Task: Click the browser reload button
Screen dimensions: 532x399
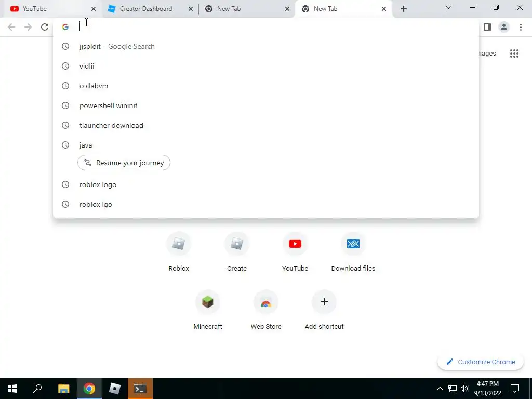Action: [45, 27]
